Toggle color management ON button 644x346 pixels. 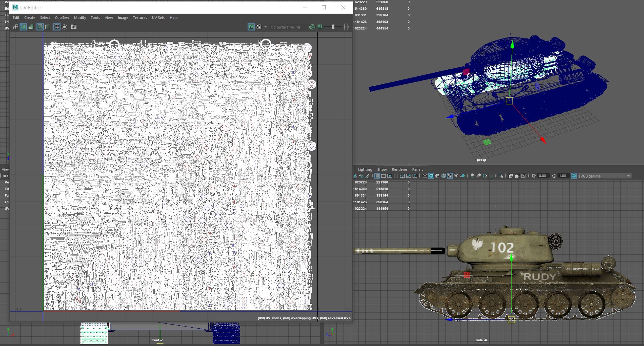coord(574,176)
